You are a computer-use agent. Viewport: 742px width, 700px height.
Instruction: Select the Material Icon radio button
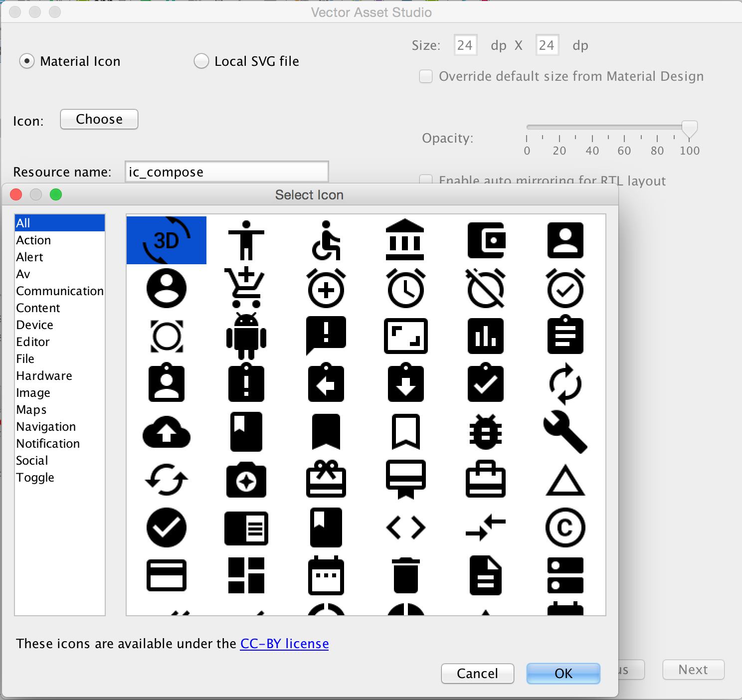click(27, 61)
